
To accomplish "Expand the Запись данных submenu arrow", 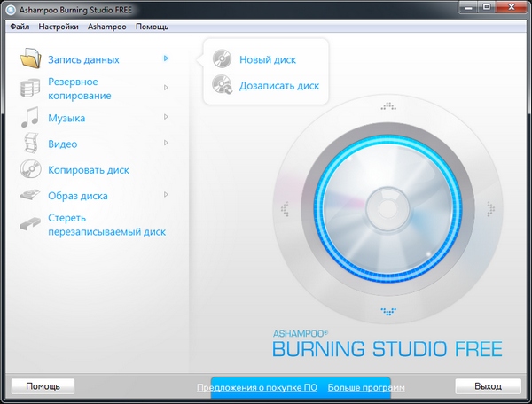I will point(166,59).
